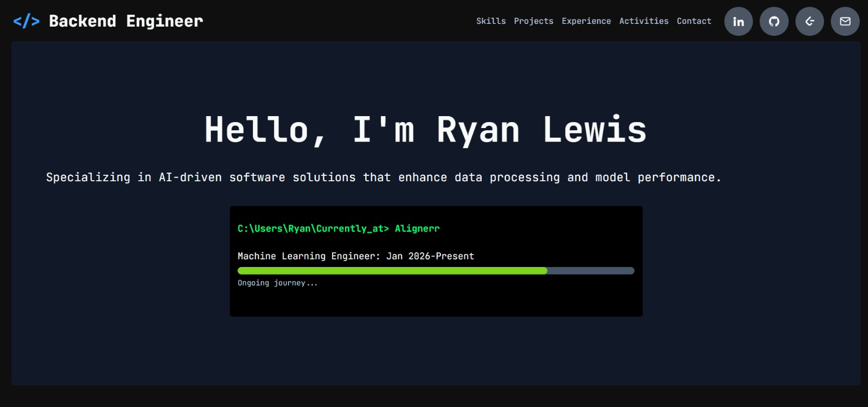Navigate to the Contact section

(694, 21)
